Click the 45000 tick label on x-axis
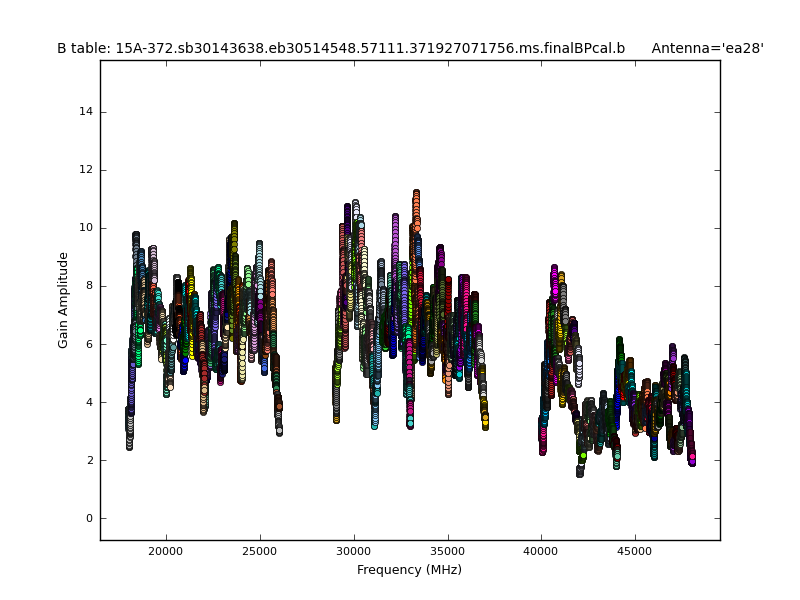 [x=636, y=550]
